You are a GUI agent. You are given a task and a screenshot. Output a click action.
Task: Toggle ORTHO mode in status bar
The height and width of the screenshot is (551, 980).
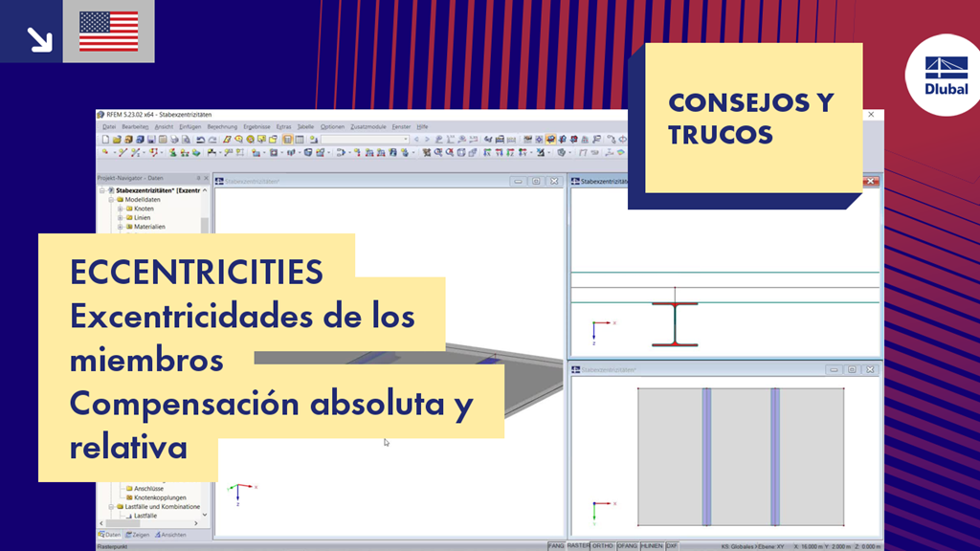(x=603, y=546)
